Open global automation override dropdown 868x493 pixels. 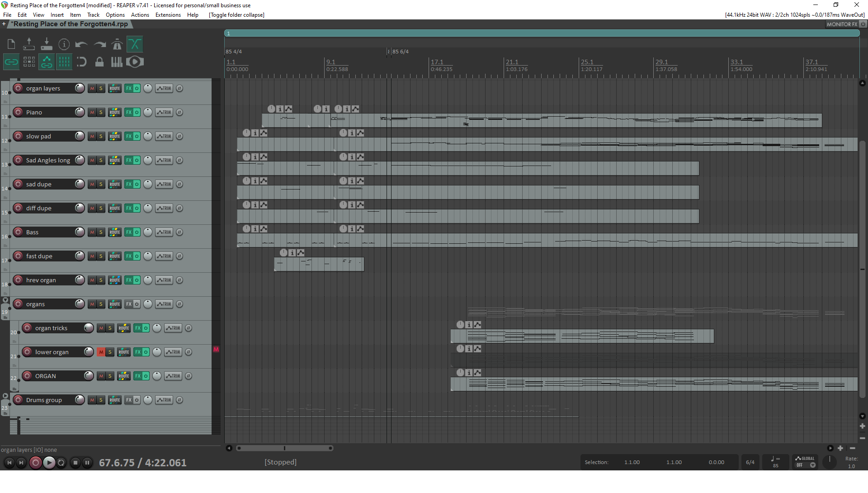[x=812, y=465]
